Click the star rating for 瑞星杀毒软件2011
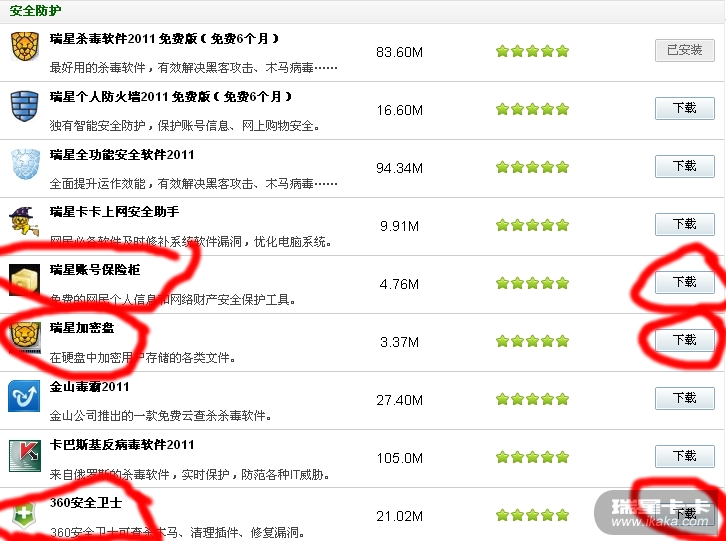This screenshot has width=726, height=541. point(532,51)
